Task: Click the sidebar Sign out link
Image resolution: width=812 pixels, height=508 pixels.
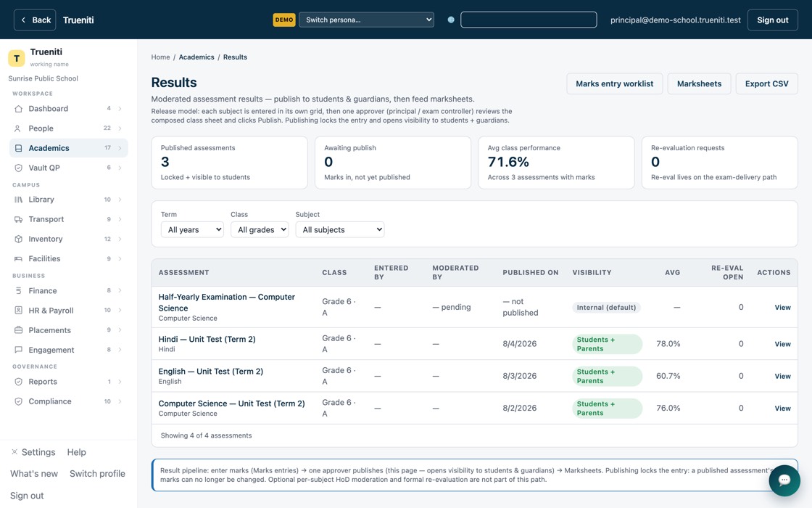Action: pyautogui.click(x=27, y=496)
